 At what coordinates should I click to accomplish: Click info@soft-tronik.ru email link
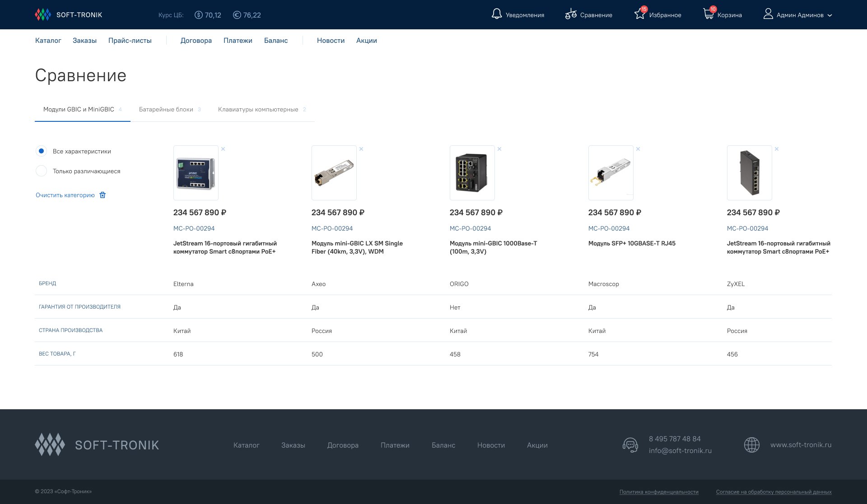(x=680, y=450)
